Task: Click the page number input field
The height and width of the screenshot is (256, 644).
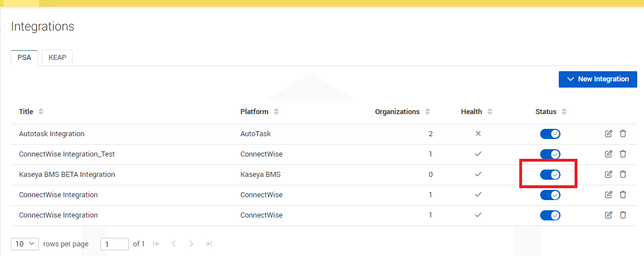Action: [x=114, y=244]
